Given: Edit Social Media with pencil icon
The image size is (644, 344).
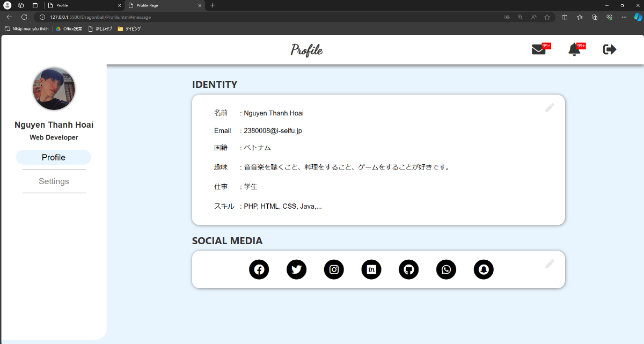Looking at the screenshot, I should coord(550,264).
